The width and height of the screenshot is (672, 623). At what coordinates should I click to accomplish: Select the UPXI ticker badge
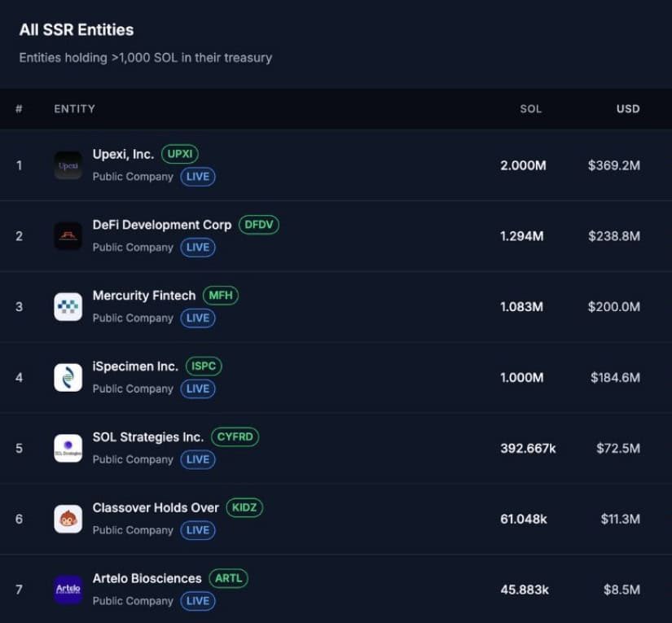point(180,154)
